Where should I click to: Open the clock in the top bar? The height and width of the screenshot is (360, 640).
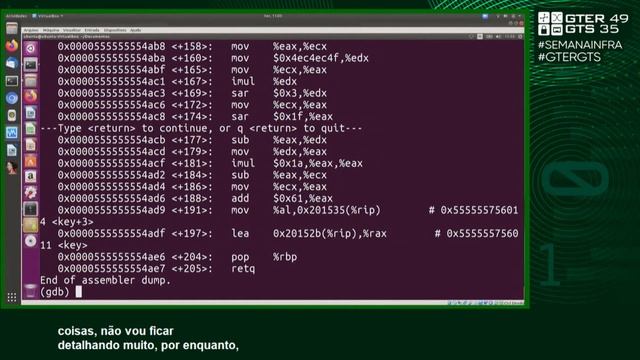pyautogui.click(x=273, y=16)
